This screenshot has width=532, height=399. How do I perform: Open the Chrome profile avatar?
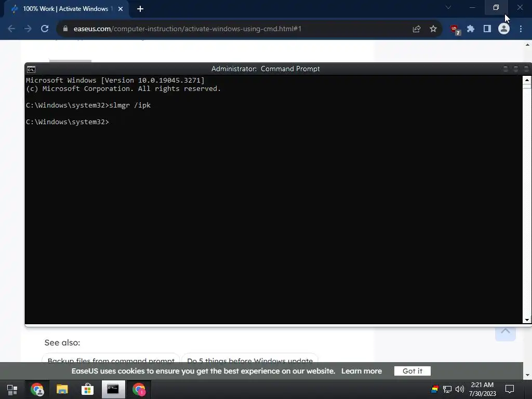[x=504, y=29]
